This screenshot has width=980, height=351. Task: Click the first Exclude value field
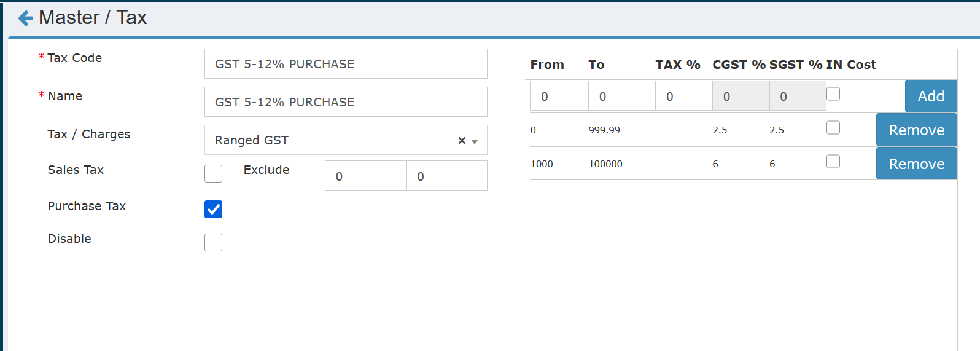click(x=365, y=176)
